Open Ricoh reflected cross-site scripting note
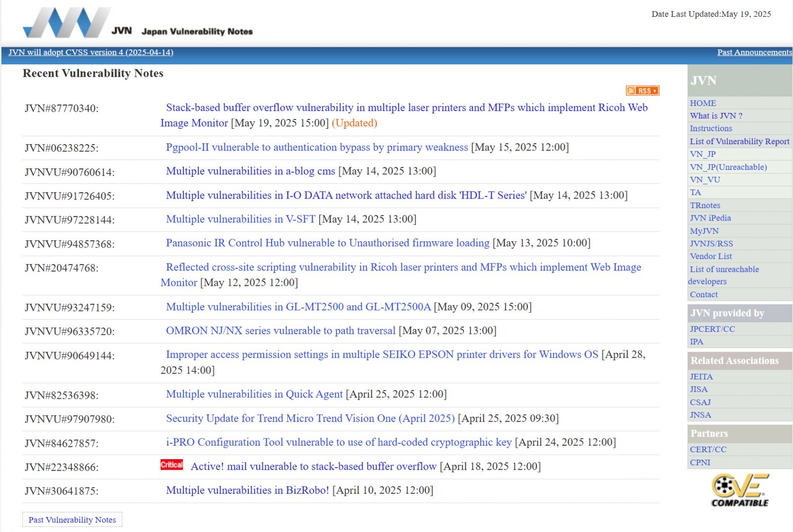Viewport: 793px width, 532px height. 401,274
